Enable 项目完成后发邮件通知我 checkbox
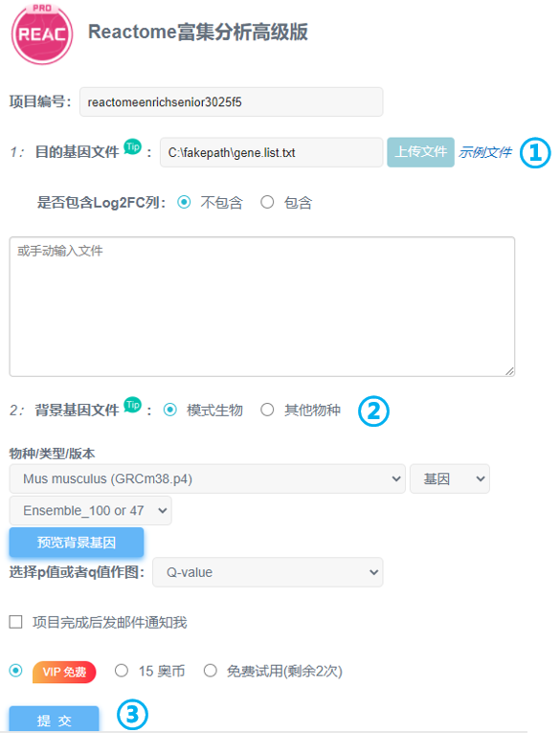The image size is (560, 733). click(x=16, y=622)
